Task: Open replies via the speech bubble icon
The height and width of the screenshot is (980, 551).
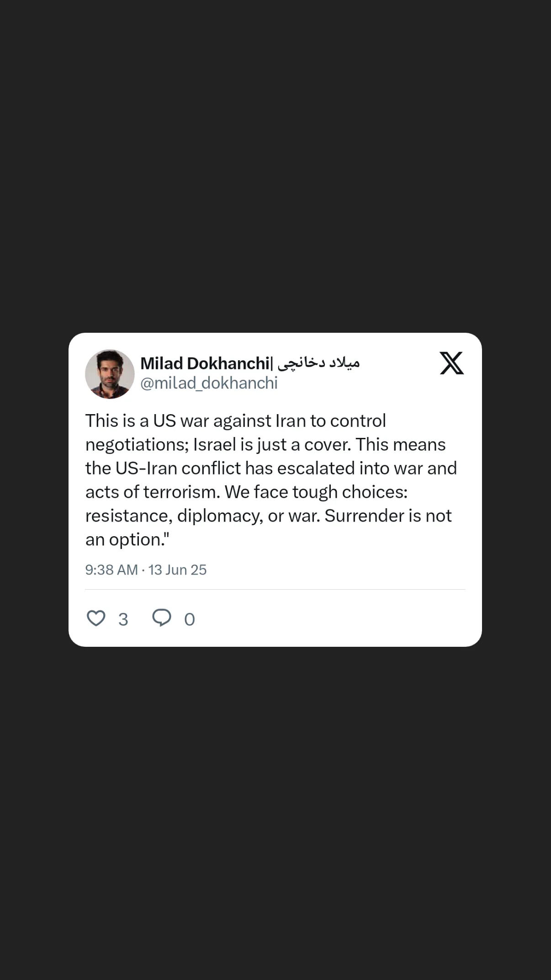Action: [162, 618]
